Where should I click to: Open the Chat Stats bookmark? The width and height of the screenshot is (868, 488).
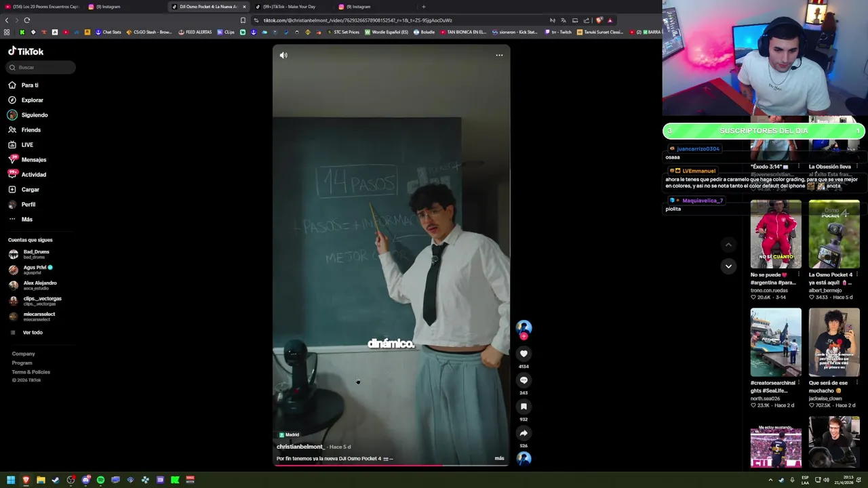click(x=108, y=33)
